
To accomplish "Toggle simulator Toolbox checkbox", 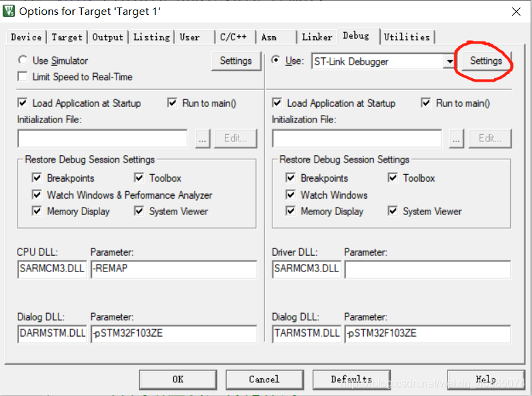I will (x=139, y=178).
